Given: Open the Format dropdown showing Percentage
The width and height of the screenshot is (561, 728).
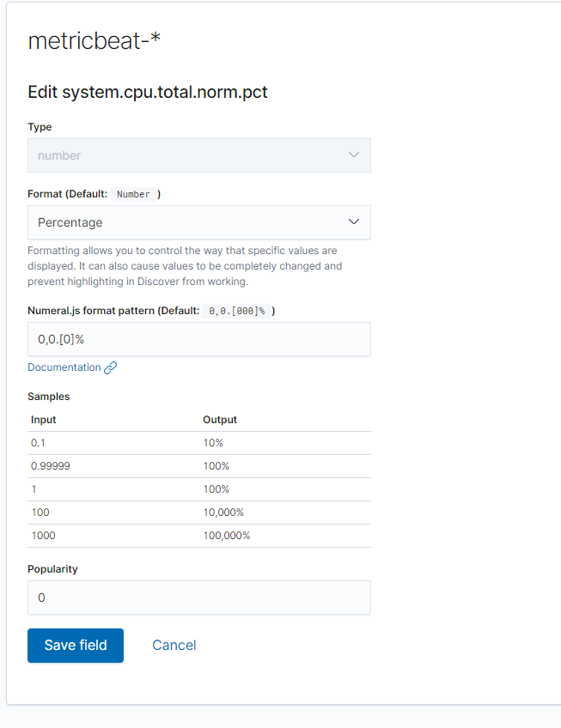Looking at the screenshot, I should pyautogui.click(x=189, y=222).
